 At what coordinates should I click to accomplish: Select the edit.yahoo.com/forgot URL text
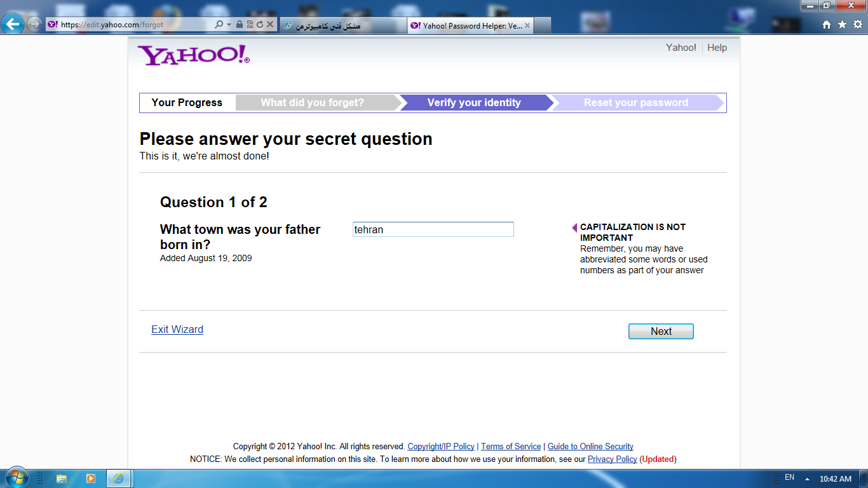coord(112,25)
